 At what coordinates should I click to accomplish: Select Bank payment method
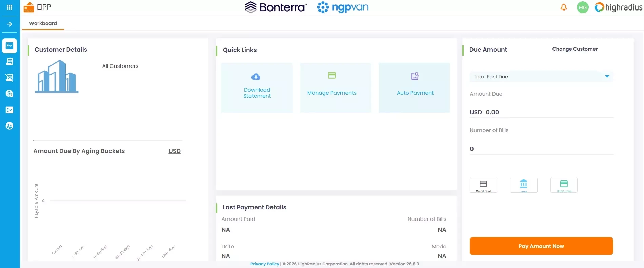(x=524, y=185)
